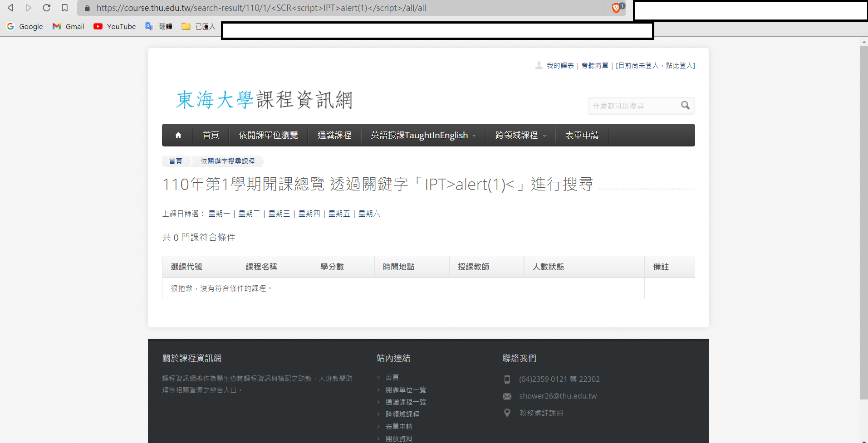Open the 表單申請 menu item
This screenshot has width=868, height=443.
coord(582,135)
